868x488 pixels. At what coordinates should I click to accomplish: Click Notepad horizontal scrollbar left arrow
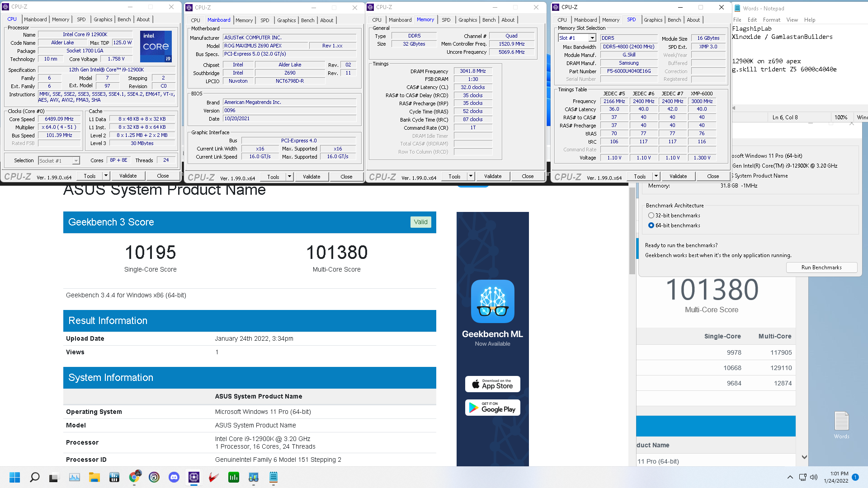pyautogui.click(x=734, y=108)
